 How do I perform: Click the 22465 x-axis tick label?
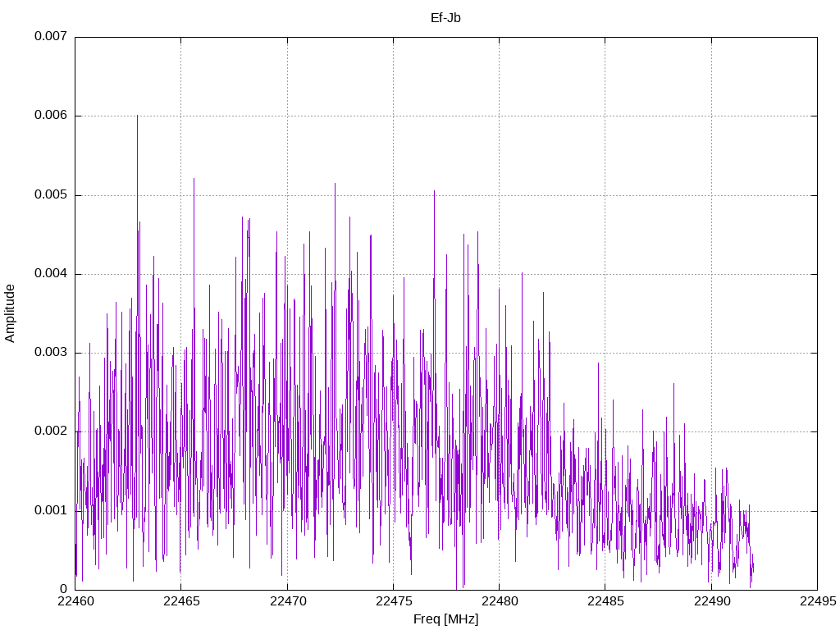tap(181, 601)
